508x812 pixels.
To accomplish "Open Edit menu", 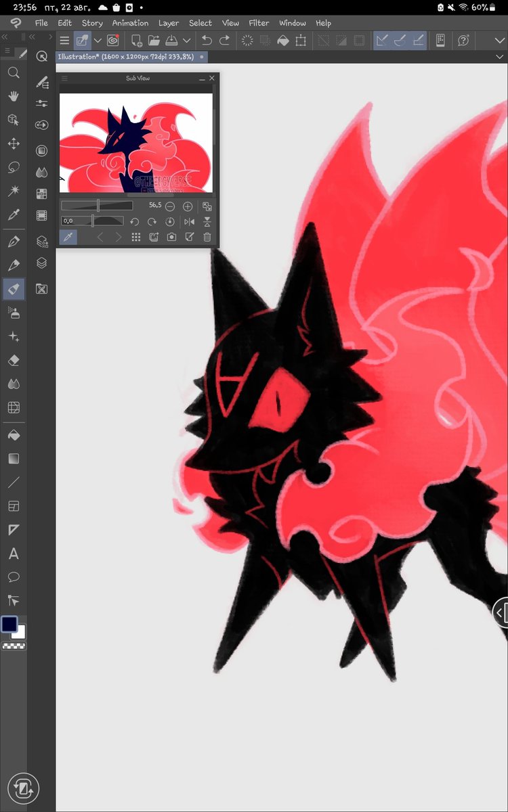I will pos(65,23).
